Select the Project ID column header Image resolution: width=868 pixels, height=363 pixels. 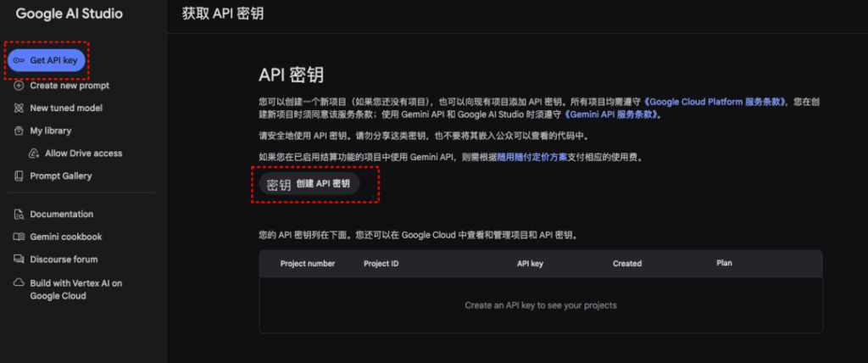tap(381, 264)
